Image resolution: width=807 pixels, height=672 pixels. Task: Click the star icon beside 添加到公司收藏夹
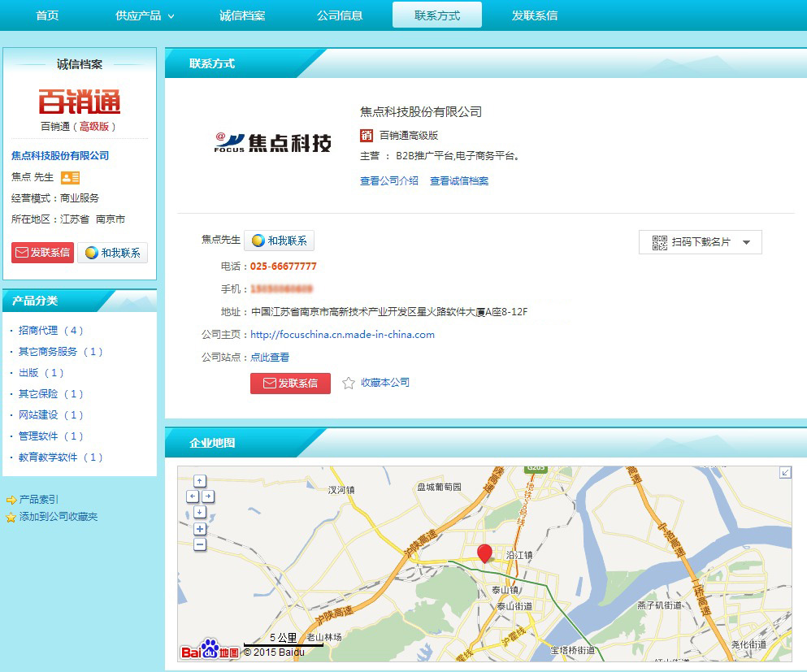pos(11,517)
